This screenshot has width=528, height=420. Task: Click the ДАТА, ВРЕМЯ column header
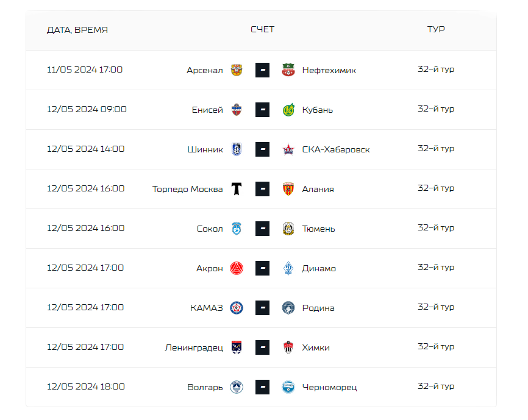(77, 30)
